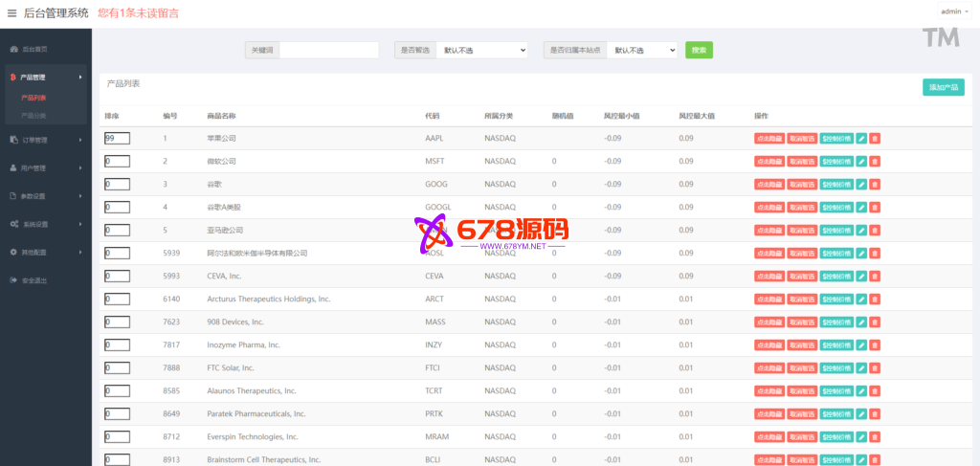980x466 pixels.
Task: Toggle 点击隐藏 for Inozyme Pharma, Inc.
Action: 768,345
